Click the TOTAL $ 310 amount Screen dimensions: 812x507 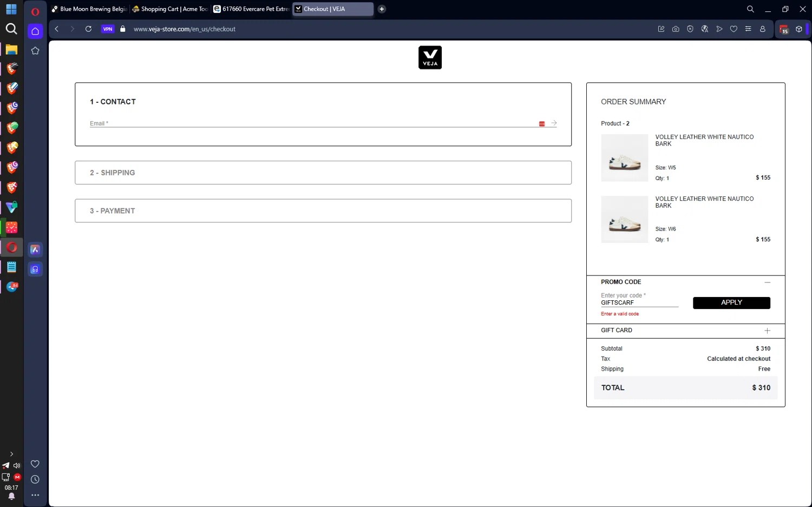pos(761,388)
